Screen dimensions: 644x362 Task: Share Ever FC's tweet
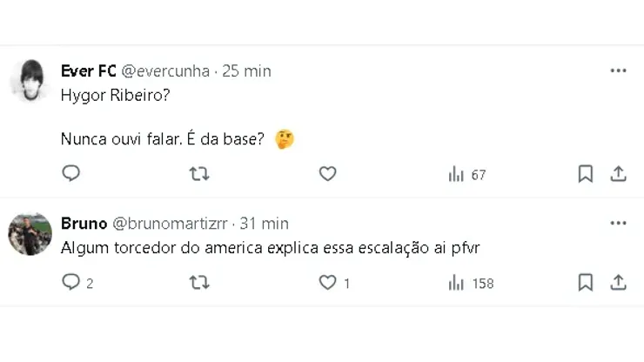click(x=619, y=174)
